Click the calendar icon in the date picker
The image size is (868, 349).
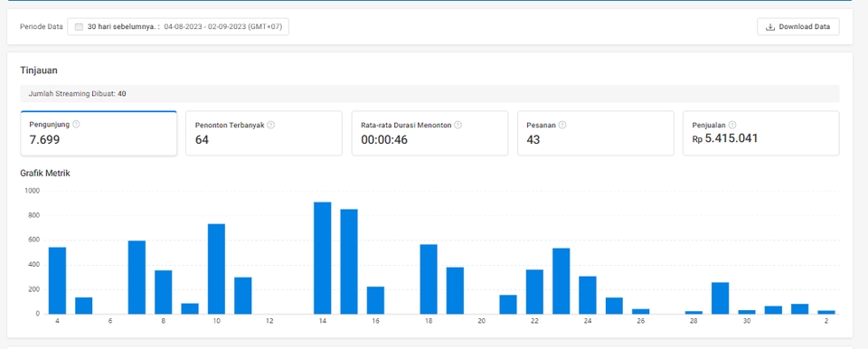[79, 26]
